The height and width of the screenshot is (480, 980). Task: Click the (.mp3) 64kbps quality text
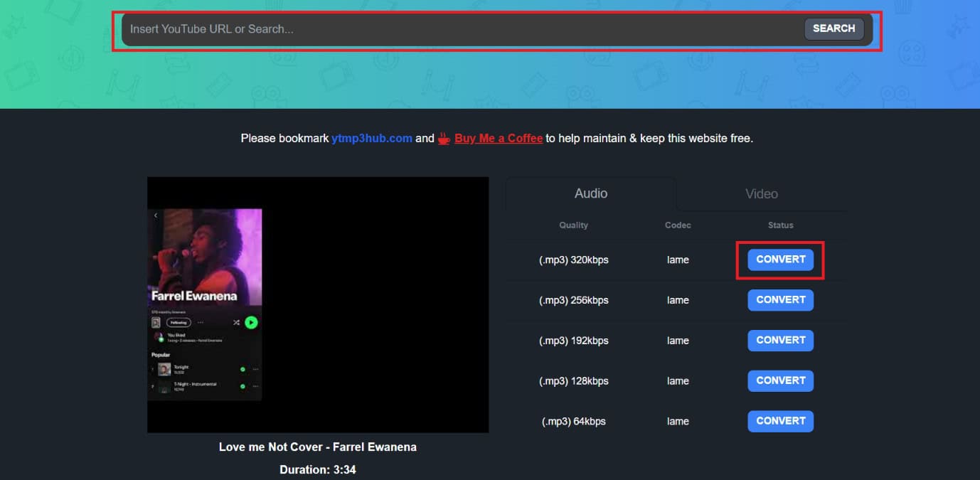click(x=573, y=422)
